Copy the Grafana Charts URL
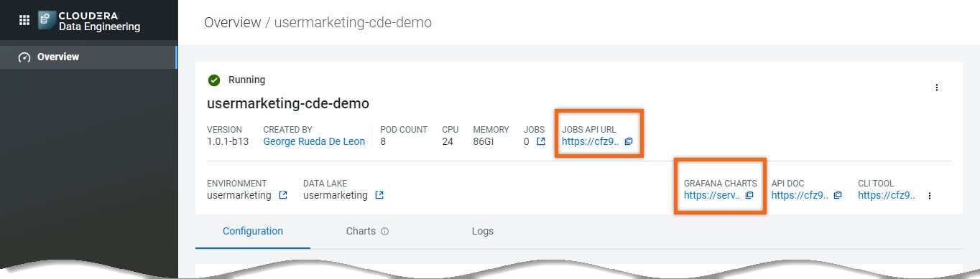 [749, 195]
